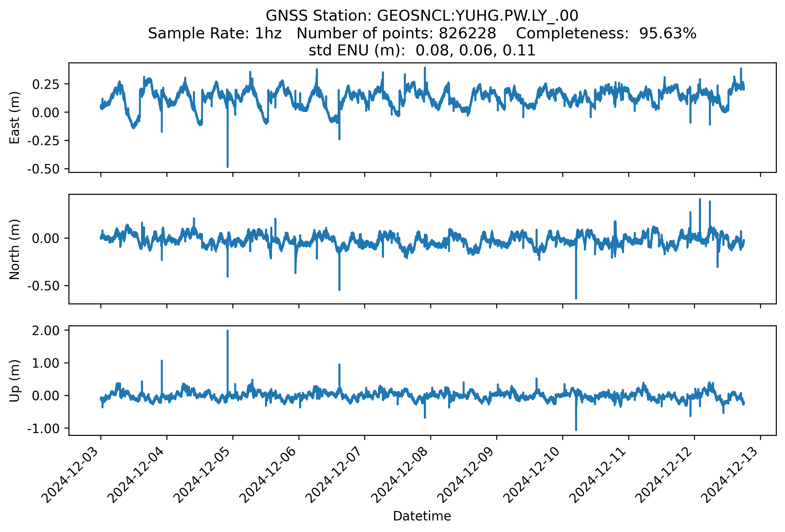785x532 pixels.
Task: Click the -0.50 tick on East axis
Action: 43,169
